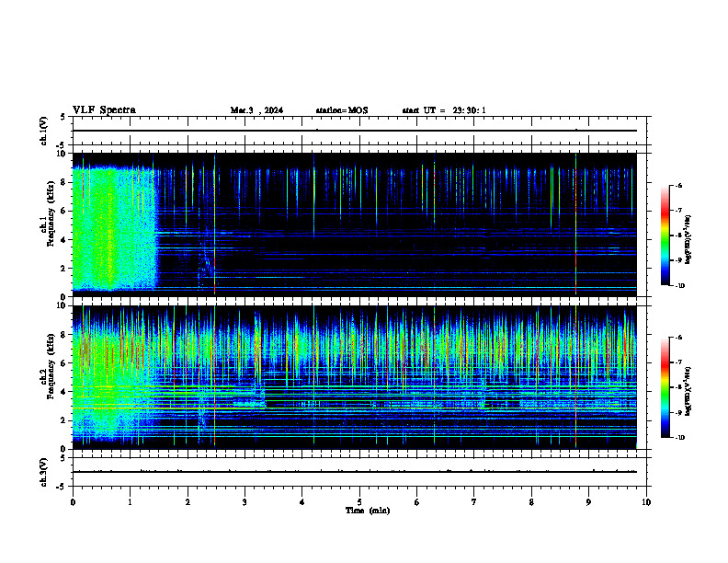This screenshot has width=728, height=563.
Task: Click the broadband noise burst in ch.1 spectrogram
Action: click(115, 227)
